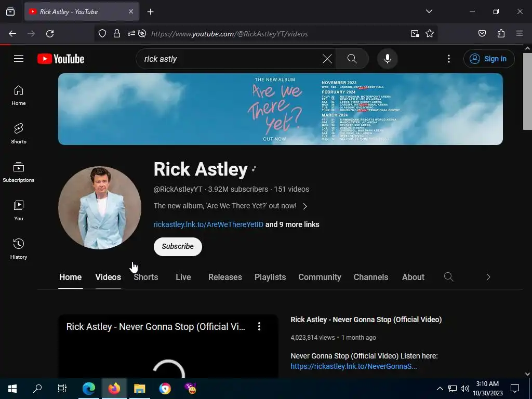Search within the channel using magnifier icon
This screenshot has height=399, width=532.
click(448, 277)
